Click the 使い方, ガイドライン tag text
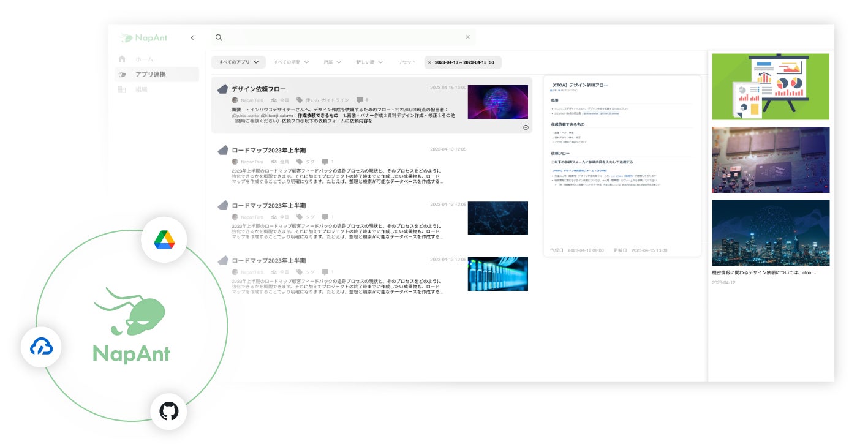 (327, 100)
